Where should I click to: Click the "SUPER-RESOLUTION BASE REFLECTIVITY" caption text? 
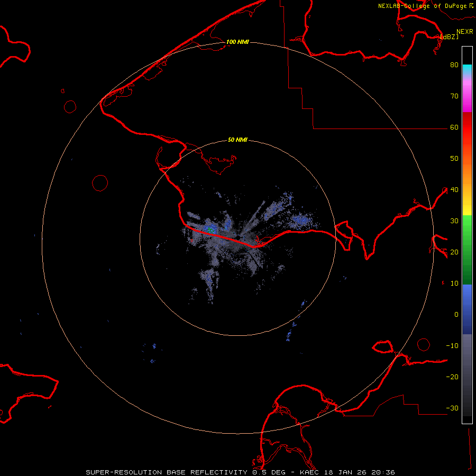pos(167,472)
